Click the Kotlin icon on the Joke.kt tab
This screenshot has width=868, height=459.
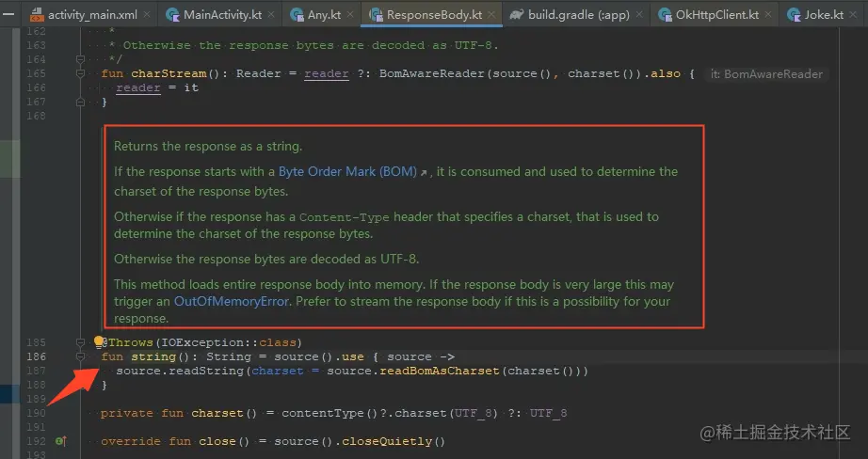794,14
